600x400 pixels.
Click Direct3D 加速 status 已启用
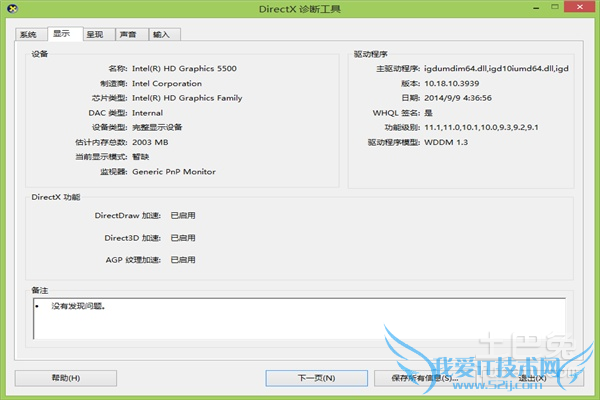coord(183,238)
